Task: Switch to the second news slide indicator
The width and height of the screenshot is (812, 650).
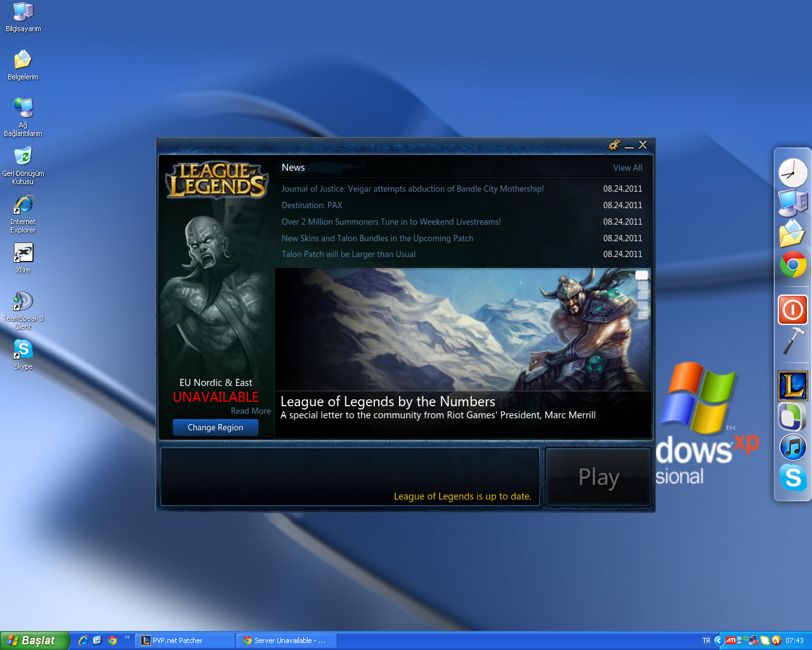Action: pos(642,286)
